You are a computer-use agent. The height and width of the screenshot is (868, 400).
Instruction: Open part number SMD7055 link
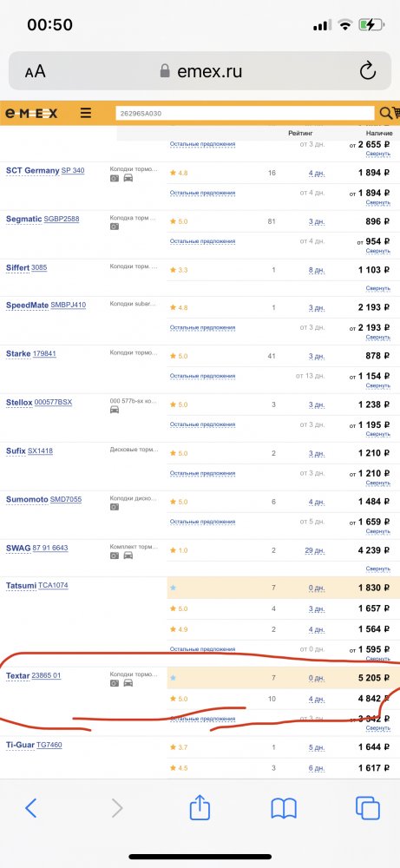click(66, 499)
